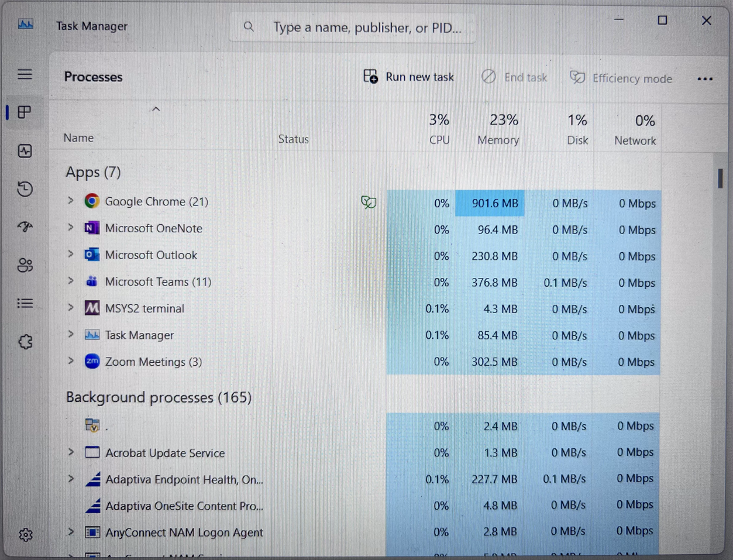Click Run new task button
This screenshot has width=733, height=560.
pos(409,77)
